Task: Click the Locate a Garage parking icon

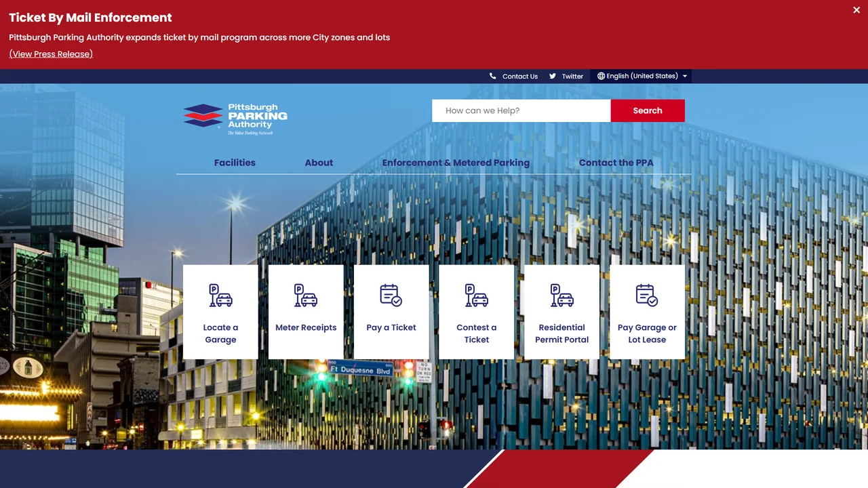Action: [220, 295]
